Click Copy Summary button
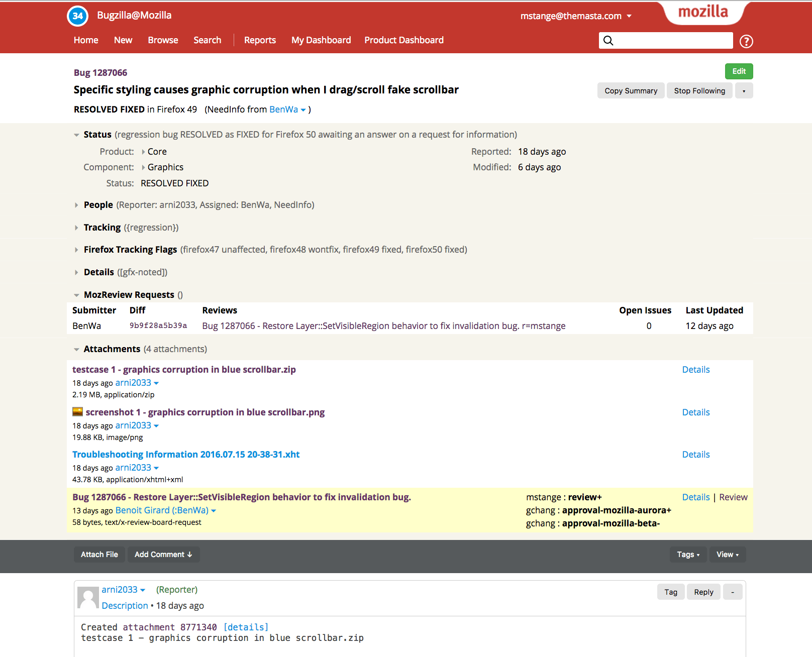 coord(631,91)
